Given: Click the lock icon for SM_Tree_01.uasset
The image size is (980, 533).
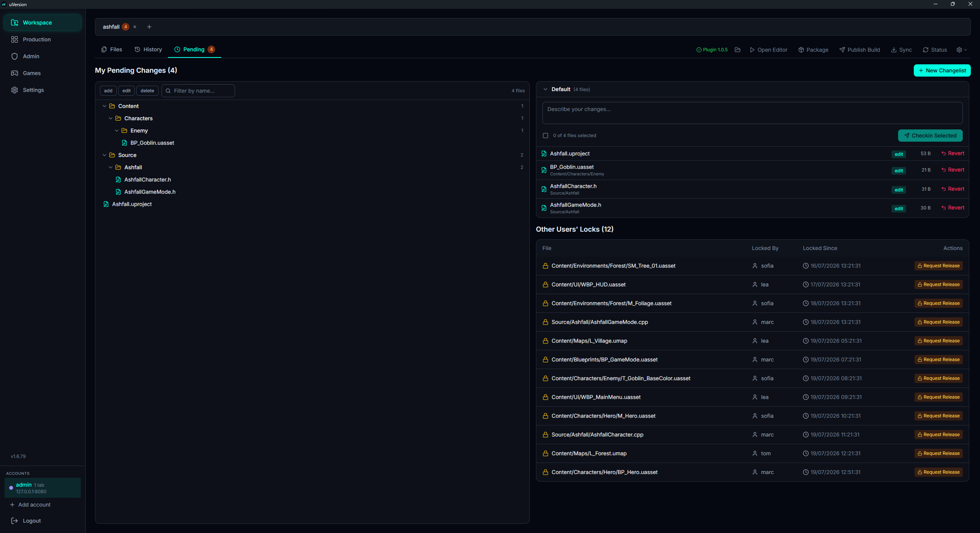Looking at the screenshot, I should (x=546, y=266).
